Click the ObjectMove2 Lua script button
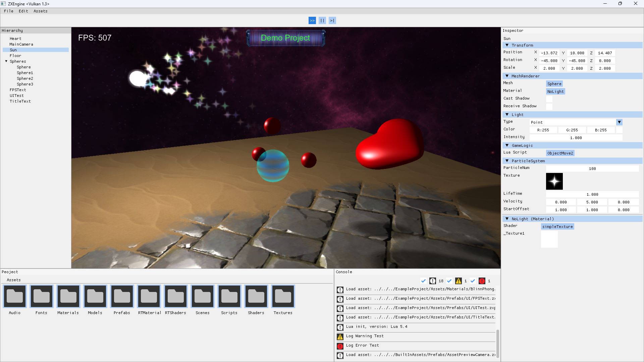This screenshot has width=644, height=362. [560, 153]
